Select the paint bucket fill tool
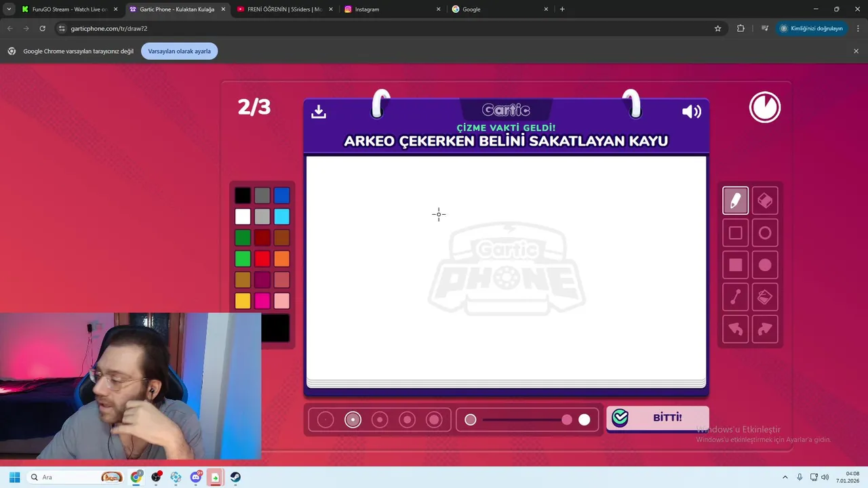This screenshot has width=868, height=488. (x=765, y=297)
